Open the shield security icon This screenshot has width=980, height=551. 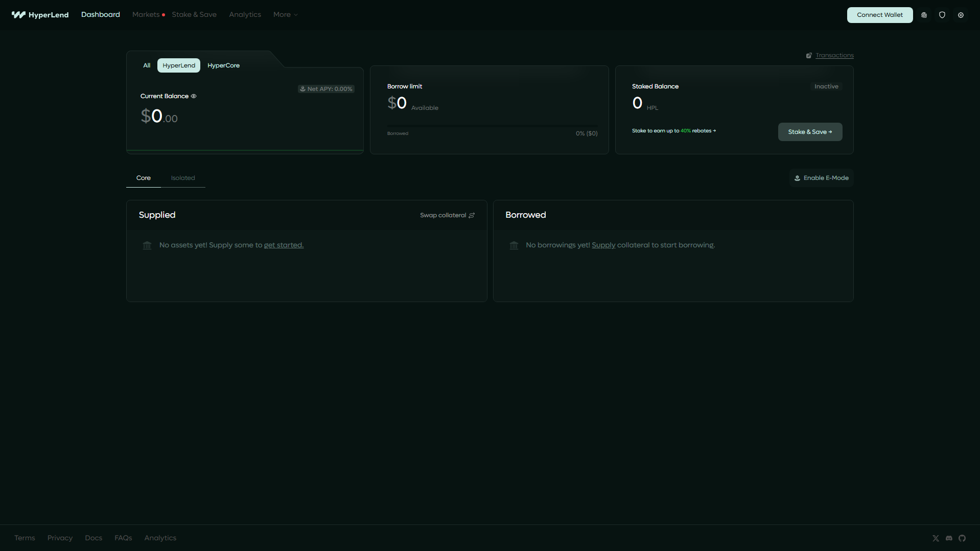click(x=942, y=15)
